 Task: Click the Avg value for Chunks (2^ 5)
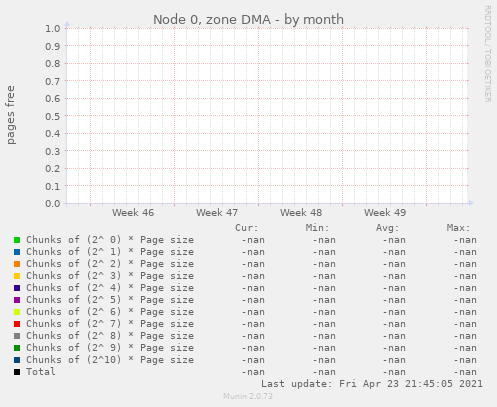pos(394,300)
